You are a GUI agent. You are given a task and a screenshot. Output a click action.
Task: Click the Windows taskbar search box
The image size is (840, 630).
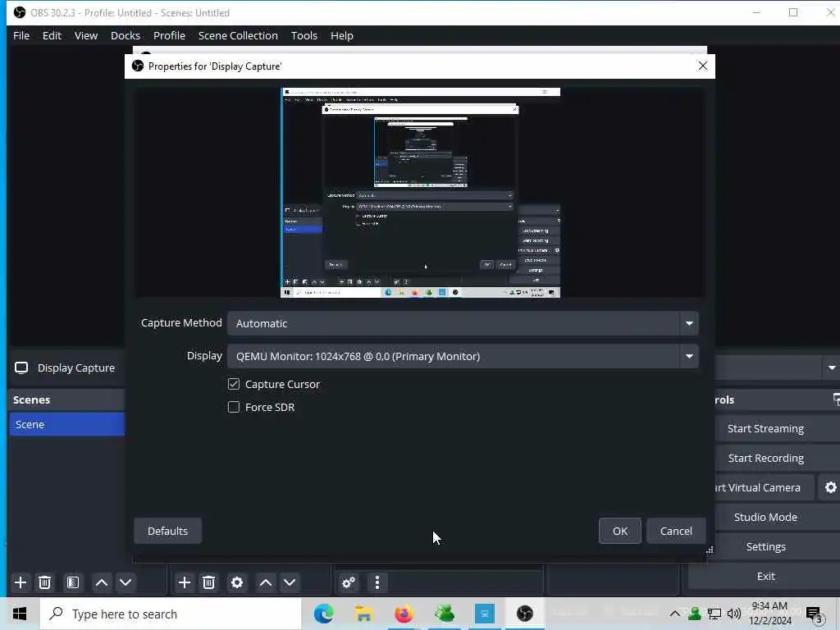(x=171, y=614)
